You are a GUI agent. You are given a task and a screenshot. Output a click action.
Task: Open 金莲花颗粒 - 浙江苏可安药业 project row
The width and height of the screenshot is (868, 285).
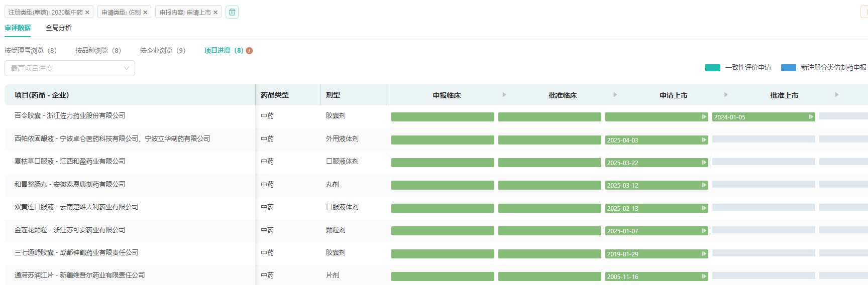coord(70,230)
